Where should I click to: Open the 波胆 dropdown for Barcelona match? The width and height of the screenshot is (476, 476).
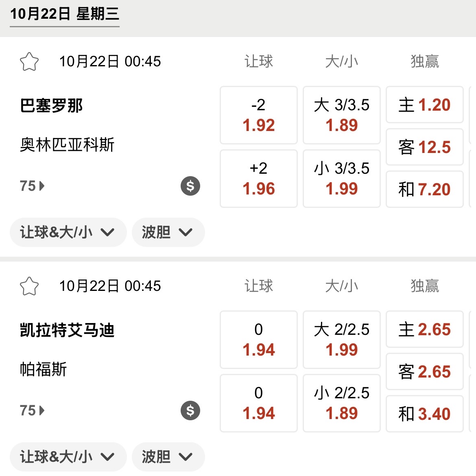point(168,232)
